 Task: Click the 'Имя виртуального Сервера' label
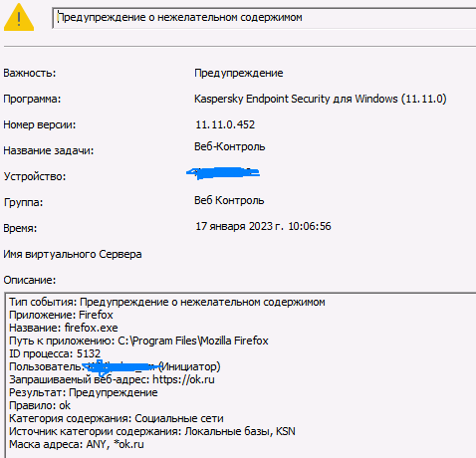pos(73,254)
